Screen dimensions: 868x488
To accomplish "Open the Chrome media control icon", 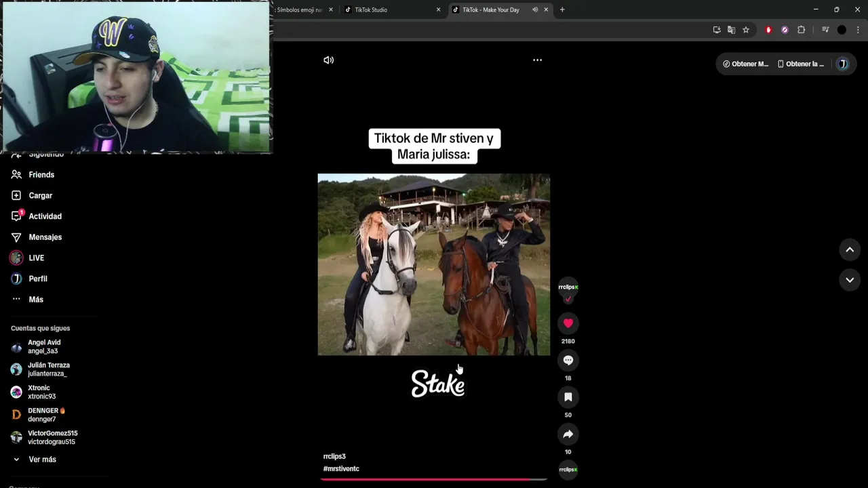I will pos(825,30).
